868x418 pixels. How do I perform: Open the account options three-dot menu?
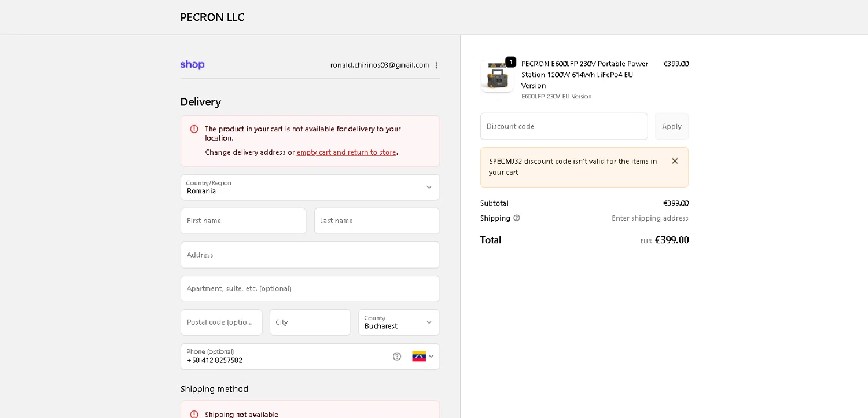pos(436,65)
